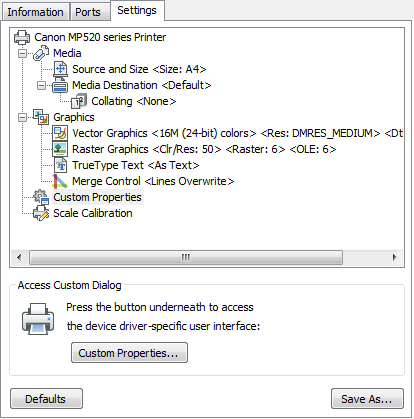Select the Vector Graphics icon
414x419 pixels.
60,133
